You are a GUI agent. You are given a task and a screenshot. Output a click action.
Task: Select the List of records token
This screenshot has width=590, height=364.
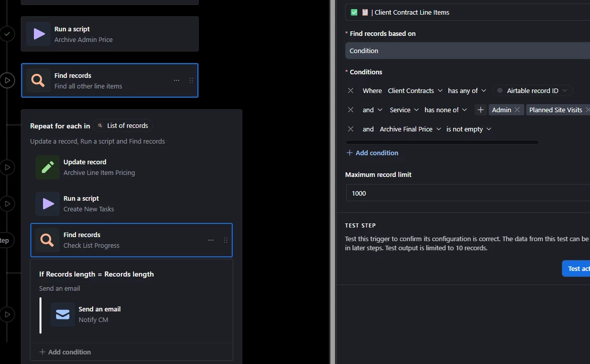coord(123,125)
